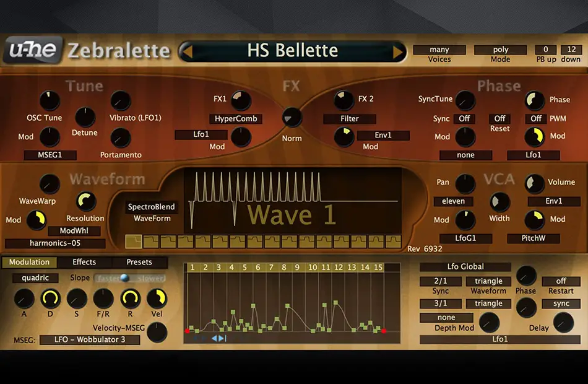Open the Filter FX 2 type selector
Image resolution: width=588 pixels, height=384 pixels.
click(350, 119)
